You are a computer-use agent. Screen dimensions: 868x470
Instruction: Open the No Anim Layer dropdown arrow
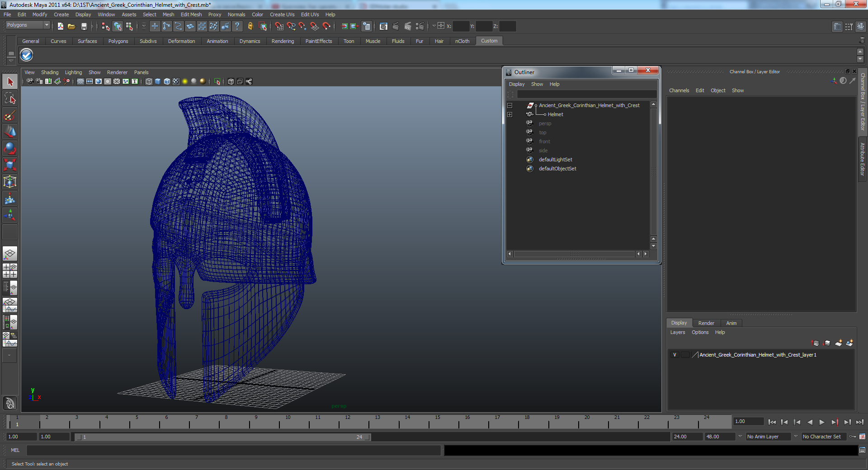(740, 437)
